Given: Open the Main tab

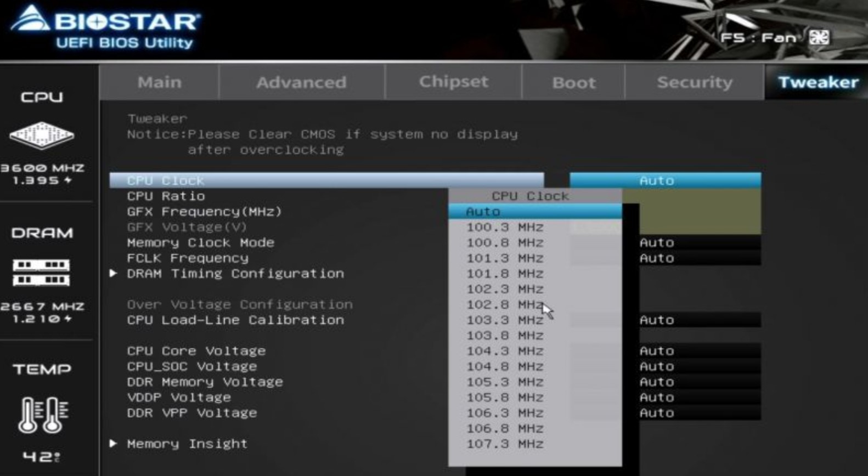Looking at the screenshot, I should [159, 82].
